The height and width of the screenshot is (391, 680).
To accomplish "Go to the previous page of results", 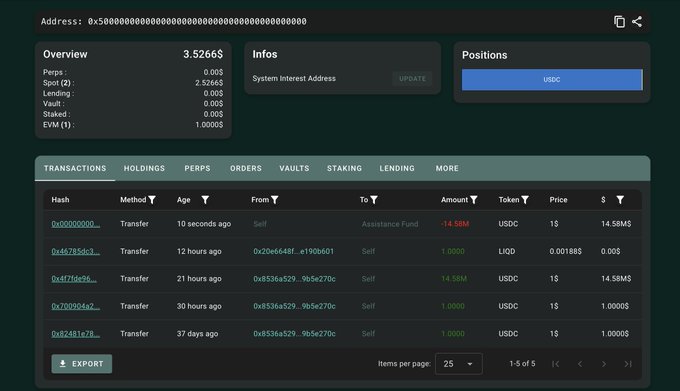I will tap(580, 364).
